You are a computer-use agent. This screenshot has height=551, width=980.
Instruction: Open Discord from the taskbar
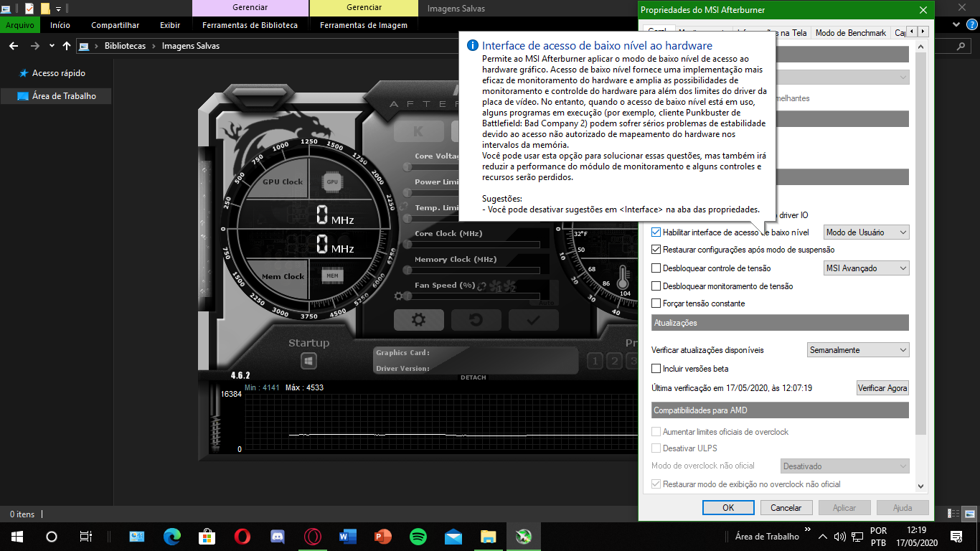278,536
